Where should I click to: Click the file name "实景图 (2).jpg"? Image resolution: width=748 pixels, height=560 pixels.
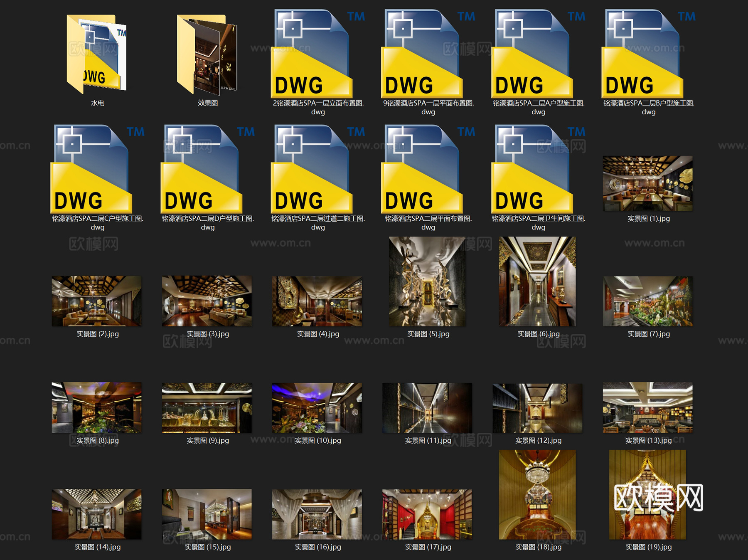click(x=98, y=334)
